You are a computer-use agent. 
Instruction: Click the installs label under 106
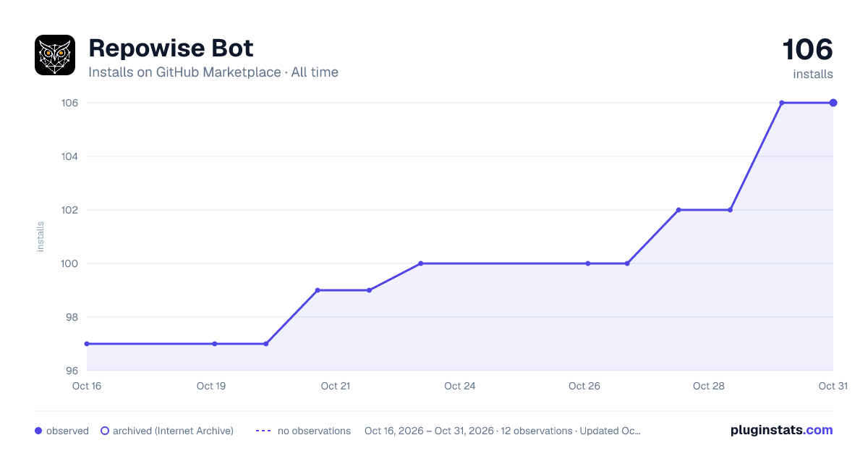click(813, 75)
